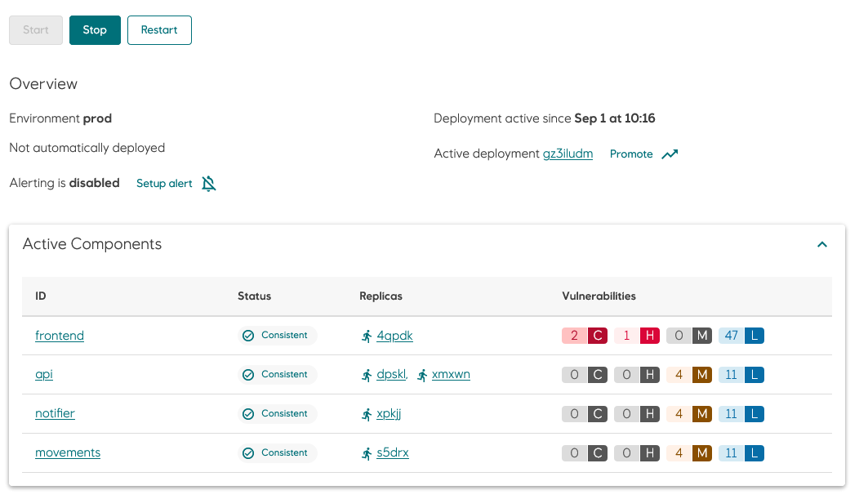
Task: Open the notifier component
Action: (55, 413)
